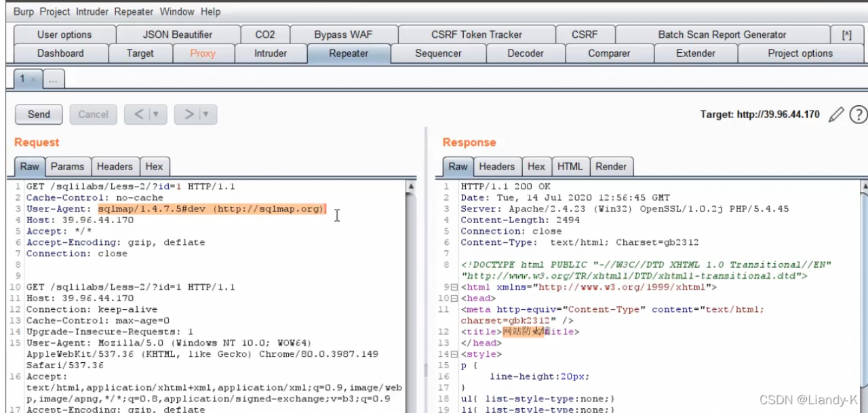Click the highlighted sqlmap User-Agent value
This screenshot has height=413, width=868.
(212, 209)
